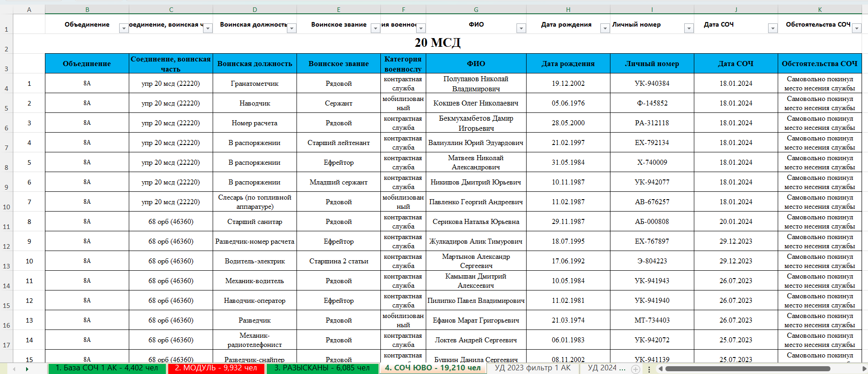Open the '2. МОДУЛЬ' red sheet tab

click(x=215, y=368)
